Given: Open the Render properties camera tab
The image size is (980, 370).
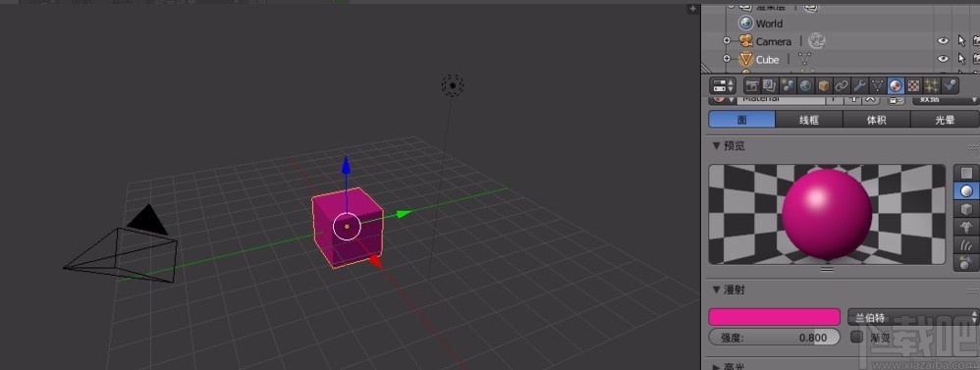Looking at the screenshot, I should click(752, 85).
